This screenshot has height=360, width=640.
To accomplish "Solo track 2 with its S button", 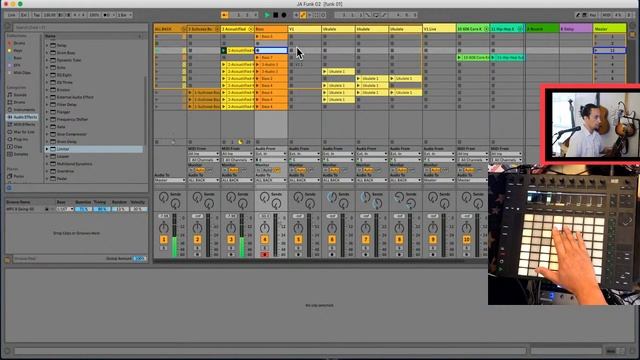I will tap(197, 248).
